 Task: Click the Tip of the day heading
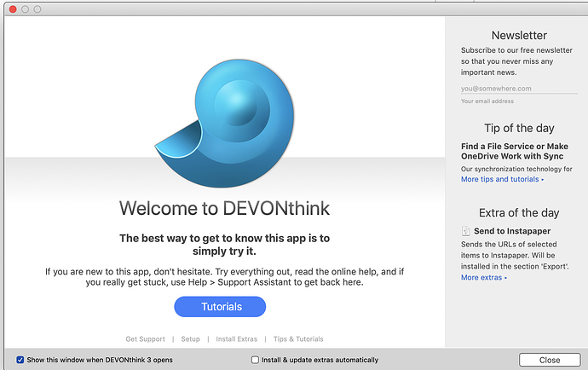coord(519,129)
